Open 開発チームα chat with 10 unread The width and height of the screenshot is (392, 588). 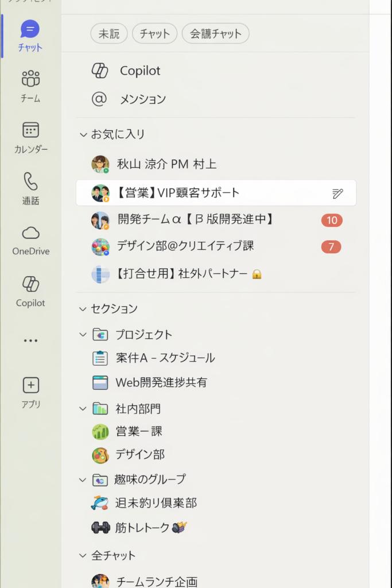(195, 219)
